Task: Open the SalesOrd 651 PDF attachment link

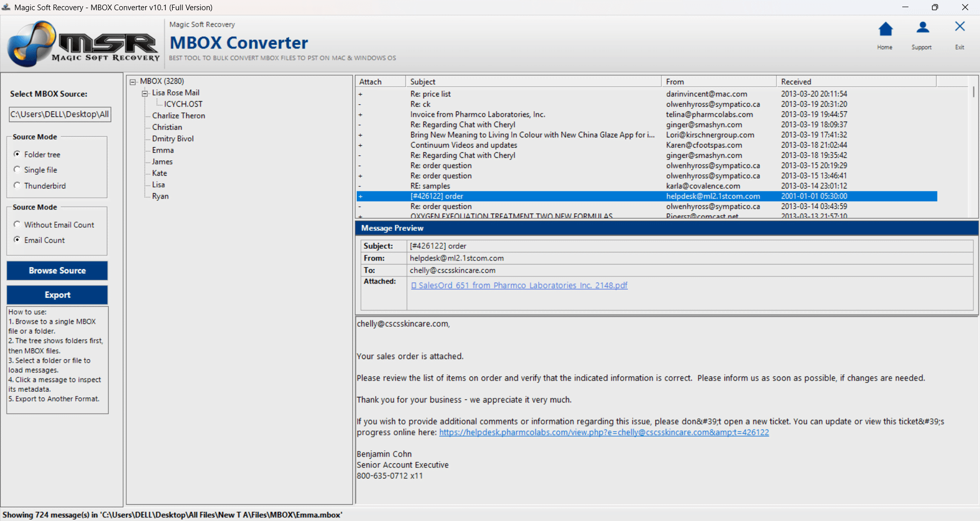Action: pyautogui.click(x=519, y=286)
